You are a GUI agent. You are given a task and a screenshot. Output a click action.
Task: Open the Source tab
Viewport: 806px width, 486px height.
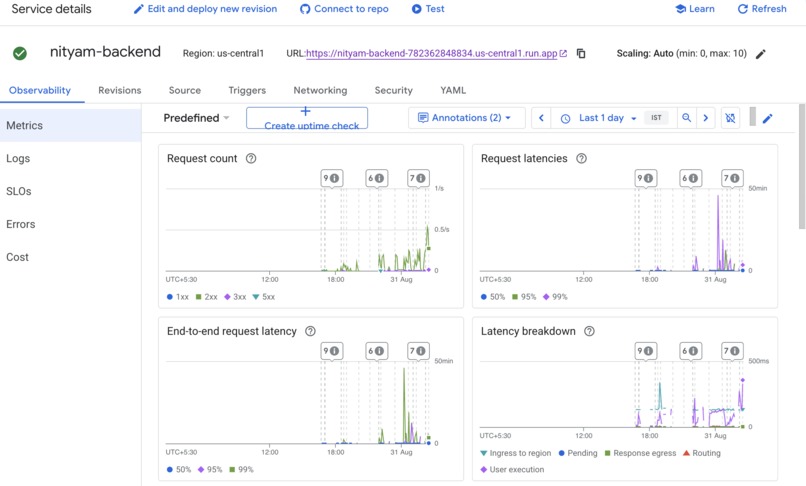click(185, 90)
